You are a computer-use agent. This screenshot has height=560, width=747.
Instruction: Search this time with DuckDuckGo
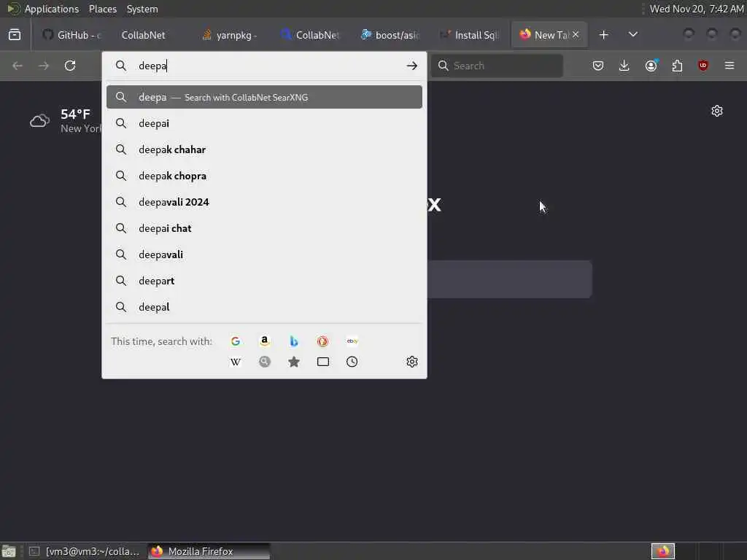point(323,341)
